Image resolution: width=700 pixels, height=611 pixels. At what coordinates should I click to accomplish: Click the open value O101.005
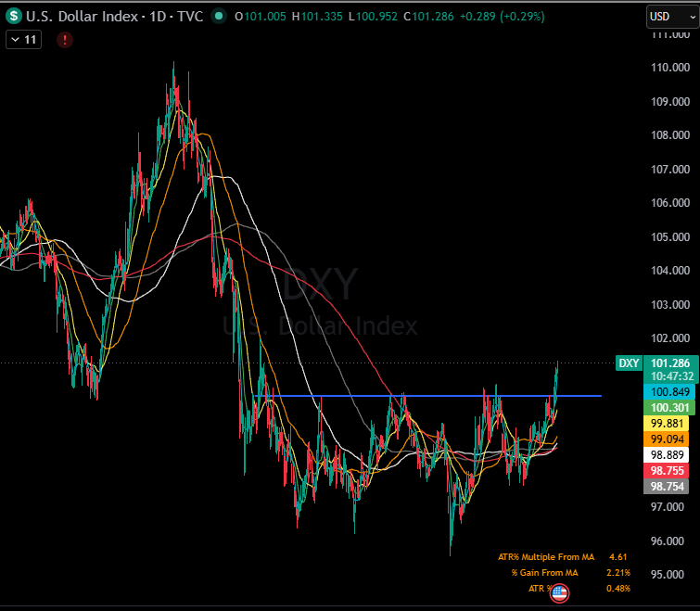[x=261, y=17]
